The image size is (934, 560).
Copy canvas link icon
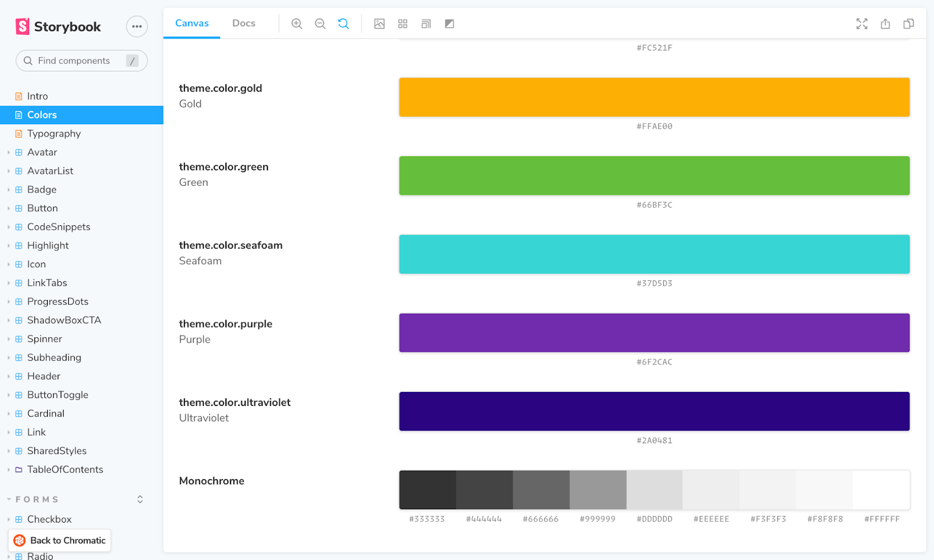[908, 24]
